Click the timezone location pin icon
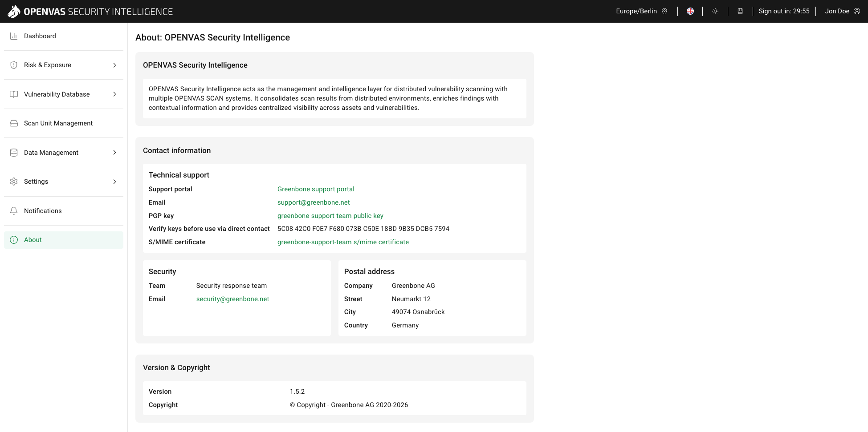868x432 pixels. (664, 11)
